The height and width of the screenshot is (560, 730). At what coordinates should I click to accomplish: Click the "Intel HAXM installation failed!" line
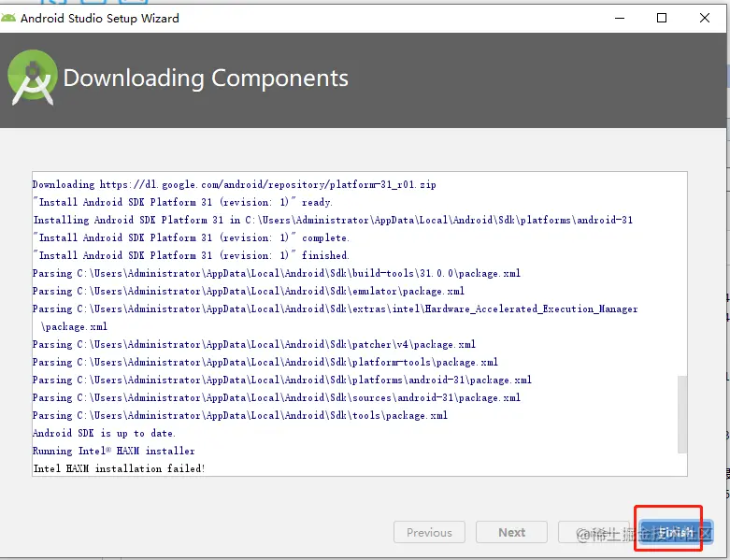(120, 468)
